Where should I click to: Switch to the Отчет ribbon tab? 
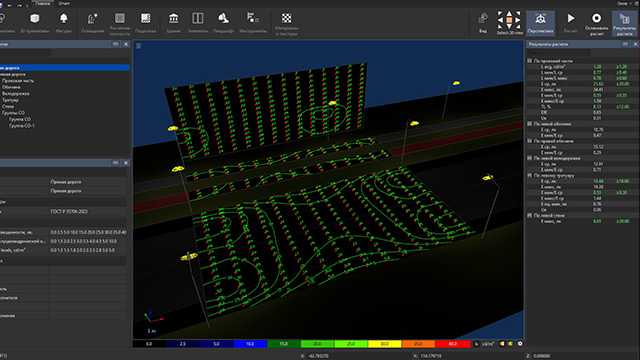coord(64,3)
